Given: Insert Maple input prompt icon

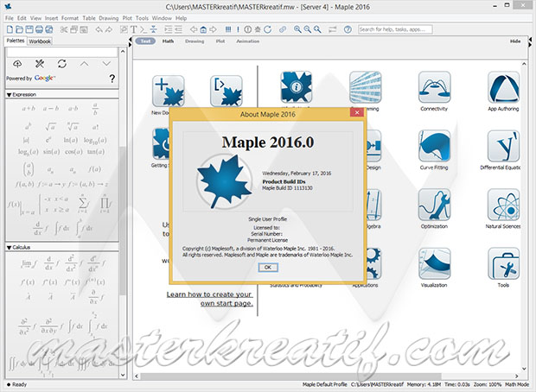Looking at the screenshot, I should click(x=144, y=29).
